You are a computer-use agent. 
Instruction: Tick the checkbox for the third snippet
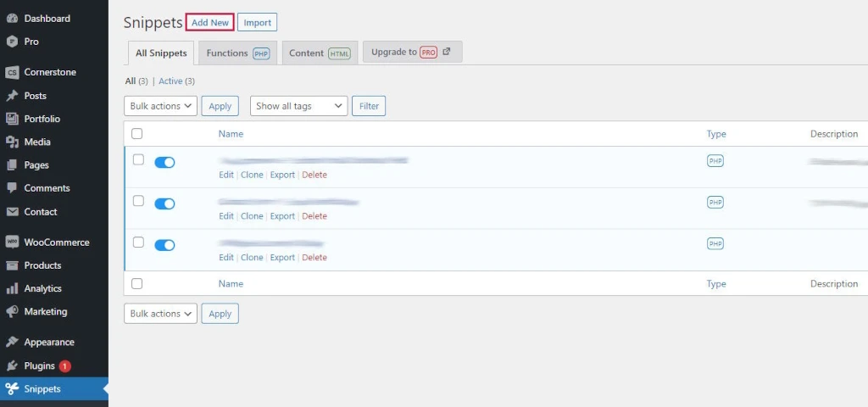pyautogui.click(x=138, y=242)
